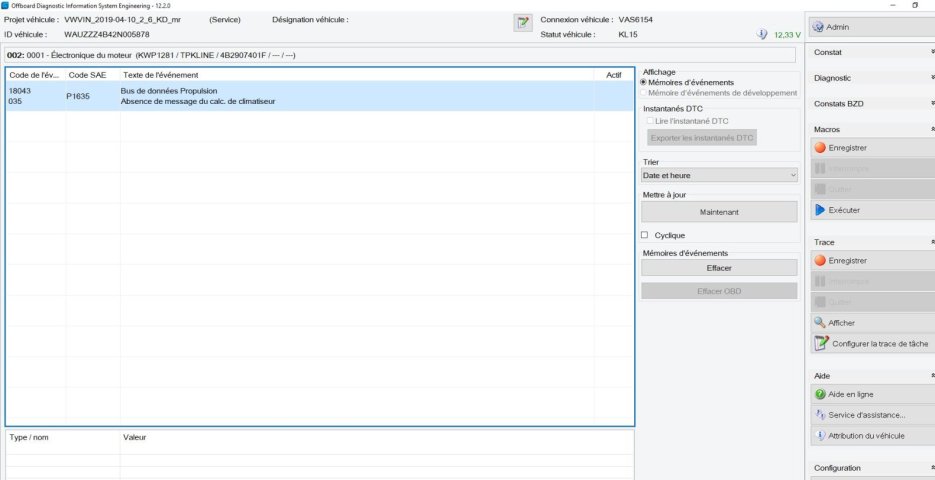Open Aide en ligne
Image resolution: width=935 pixels, height=480 pixels.
pyautogui.click(x=872, y=394)
